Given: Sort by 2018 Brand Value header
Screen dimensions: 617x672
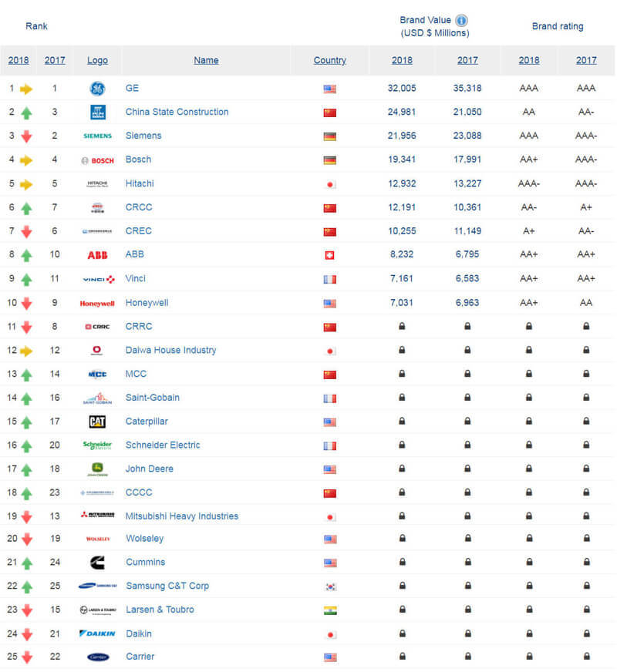Looking at the screenshot, I should (x=402, y=60).
